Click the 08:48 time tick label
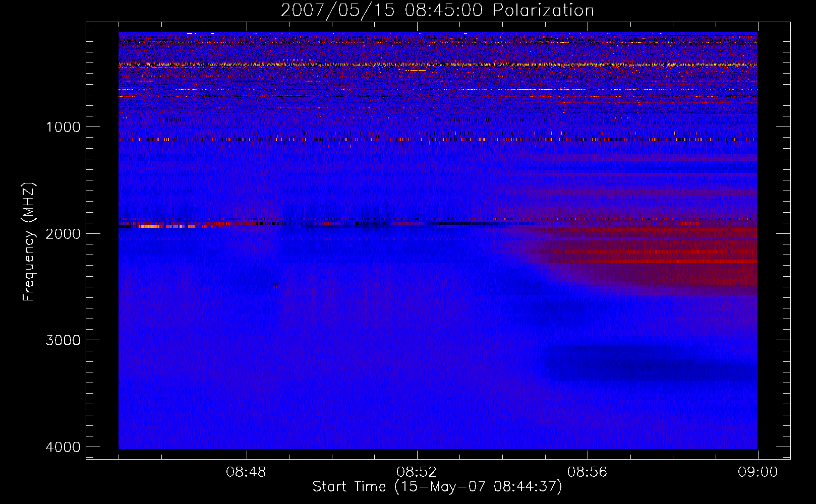 [246, 472]
